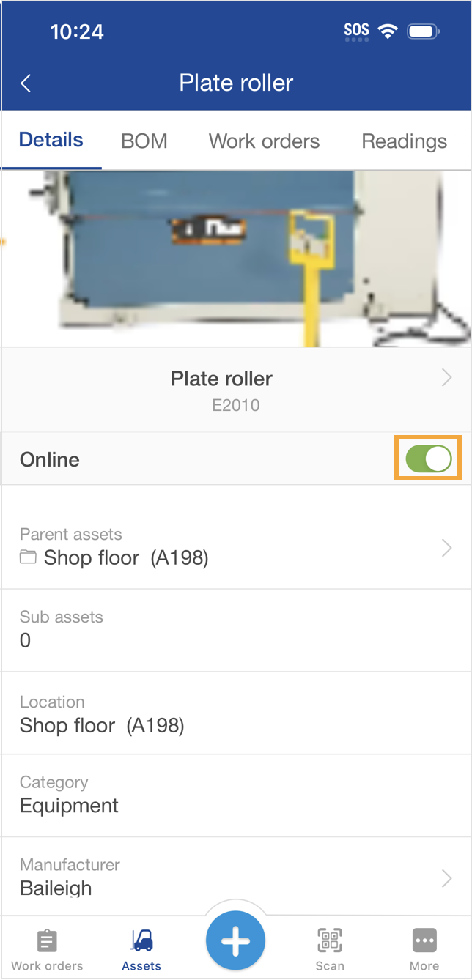Tap the Sub assets count row
472x980 pixels.
(x=236, y=630)
